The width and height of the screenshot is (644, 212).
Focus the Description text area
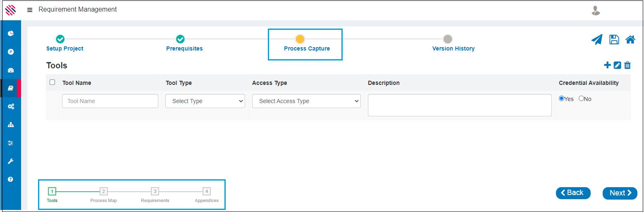[x=460, y=105]
